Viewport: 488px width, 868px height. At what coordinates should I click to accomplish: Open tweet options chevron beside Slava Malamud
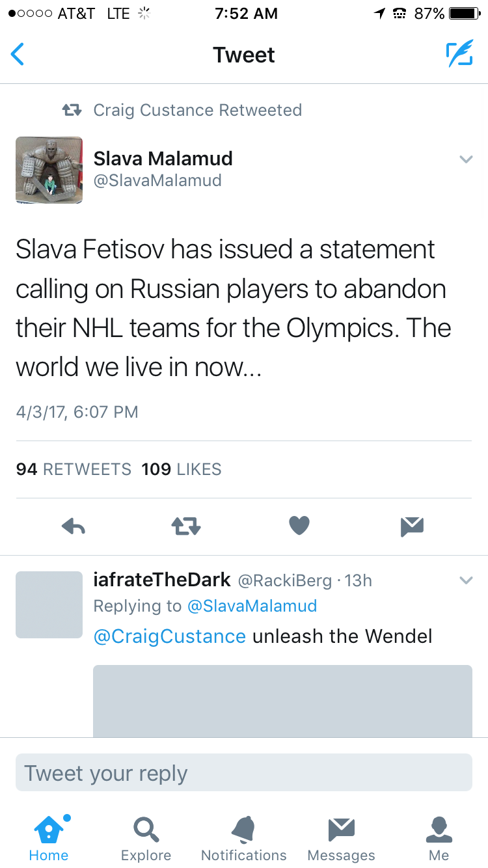[x=466, y=159]
